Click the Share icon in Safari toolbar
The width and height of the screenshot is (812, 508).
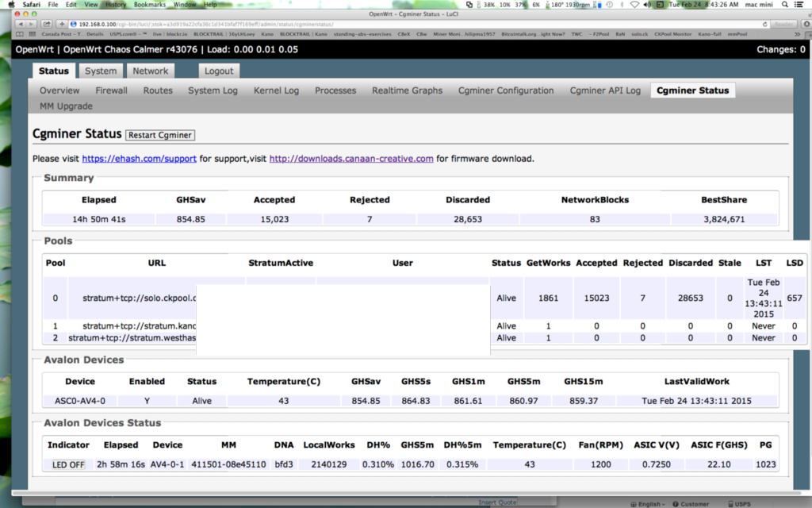47,24
